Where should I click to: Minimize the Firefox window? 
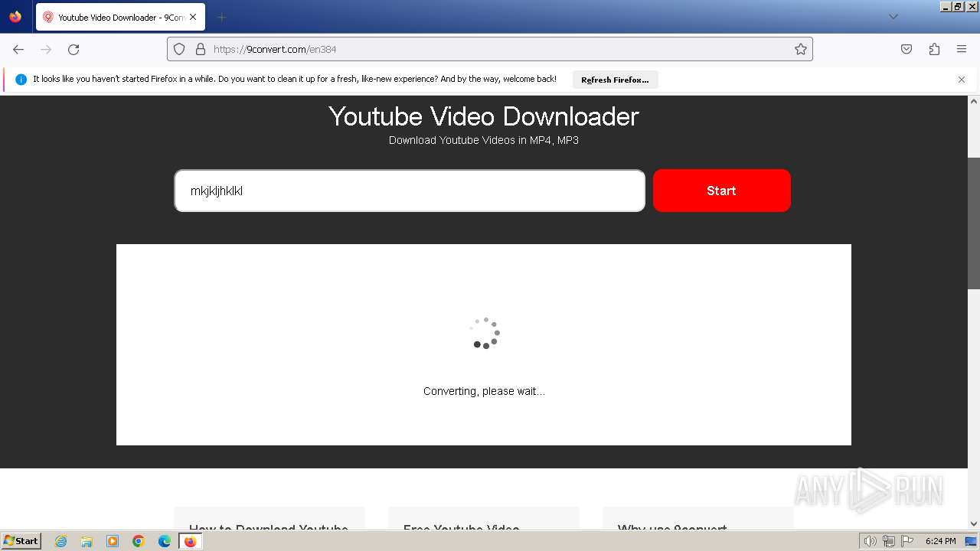tap(946, 6)
